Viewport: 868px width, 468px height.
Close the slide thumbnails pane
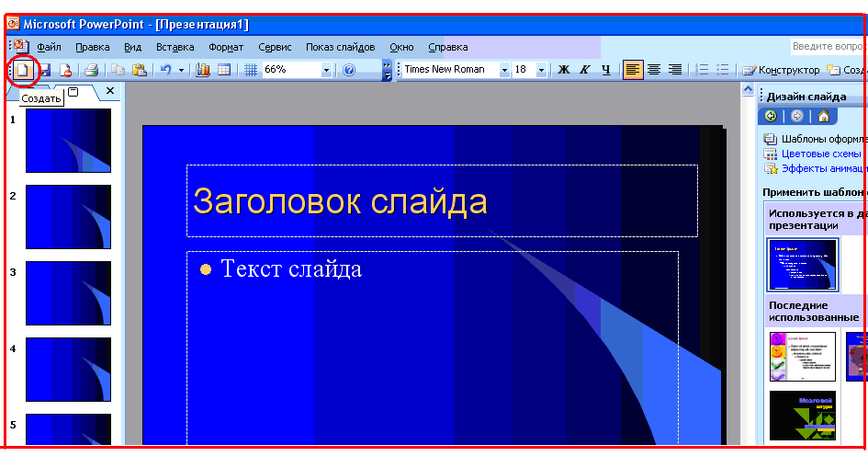[x=110, y=91]
